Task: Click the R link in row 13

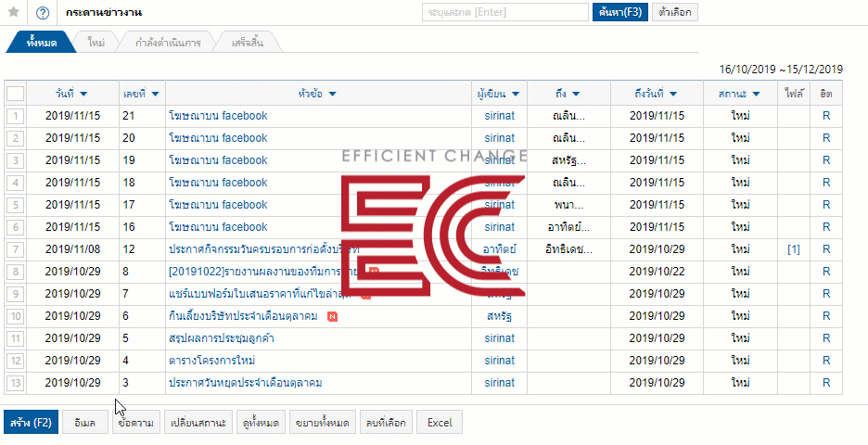Action: pyautogui.click(x=826, y=383)
